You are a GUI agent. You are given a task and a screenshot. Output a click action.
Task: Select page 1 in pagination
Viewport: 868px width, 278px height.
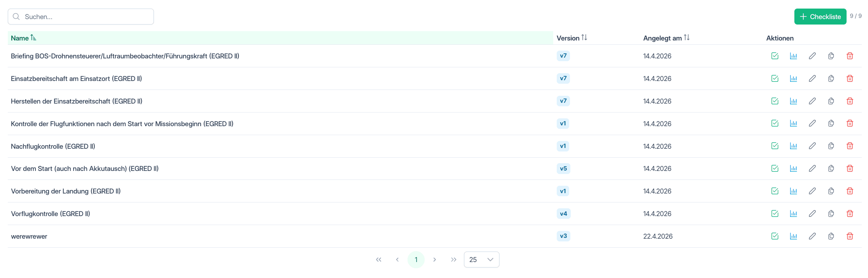416,259
